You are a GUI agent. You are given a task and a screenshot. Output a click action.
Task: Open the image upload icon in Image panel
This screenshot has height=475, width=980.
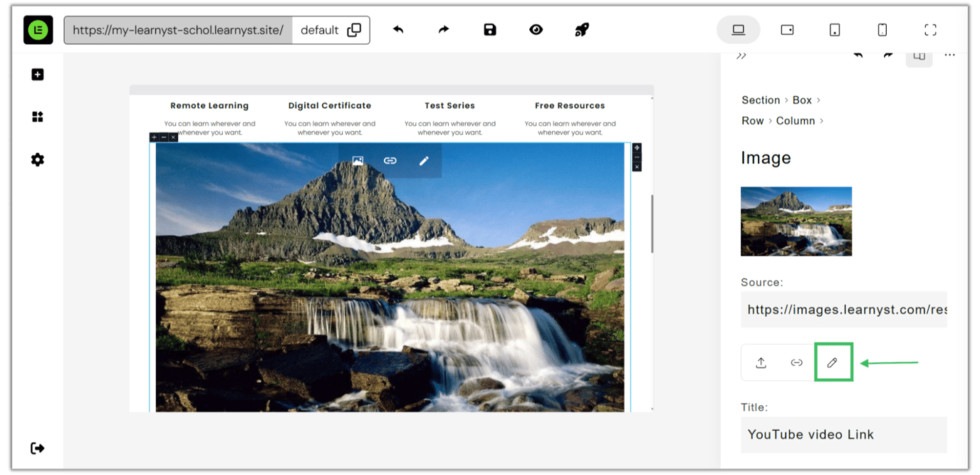[x=761, y=362]
